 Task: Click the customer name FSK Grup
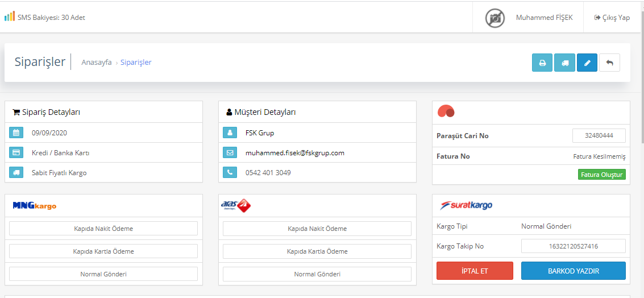[260, 133]
